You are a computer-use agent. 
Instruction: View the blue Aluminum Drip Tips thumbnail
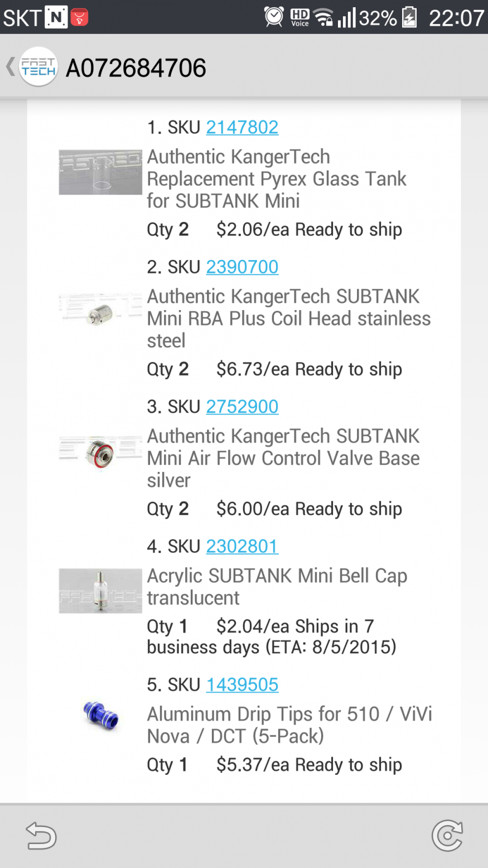pos(100,716)
